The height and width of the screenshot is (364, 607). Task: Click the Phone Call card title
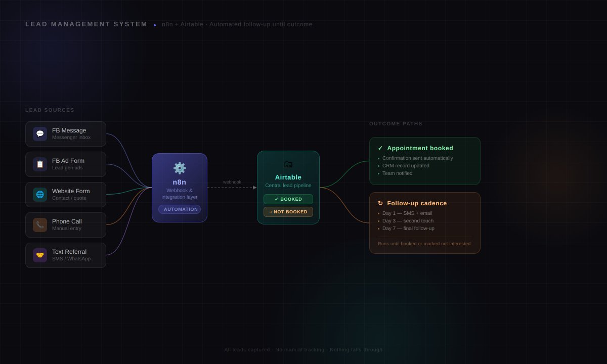67,221
